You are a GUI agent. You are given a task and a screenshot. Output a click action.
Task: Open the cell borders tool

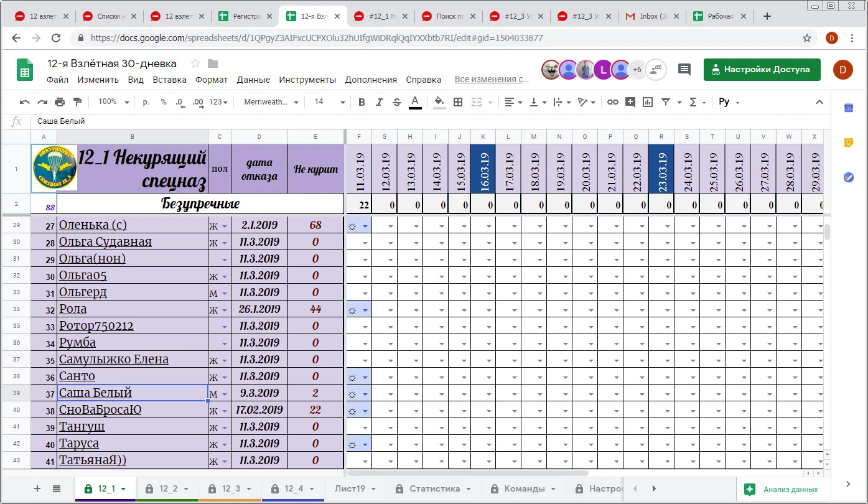[x=458, y=102]
